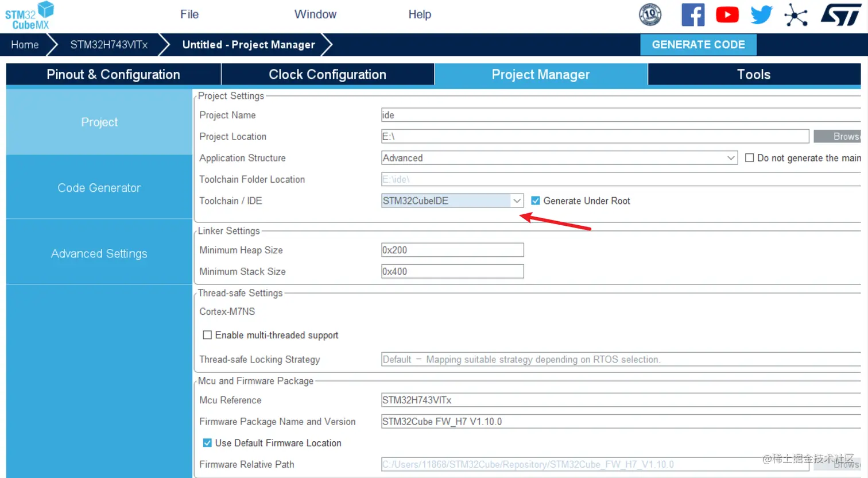This screenshot has width=868, height=478.
Task: Open the Code Generator side section
Action: [x=99, y=188]
